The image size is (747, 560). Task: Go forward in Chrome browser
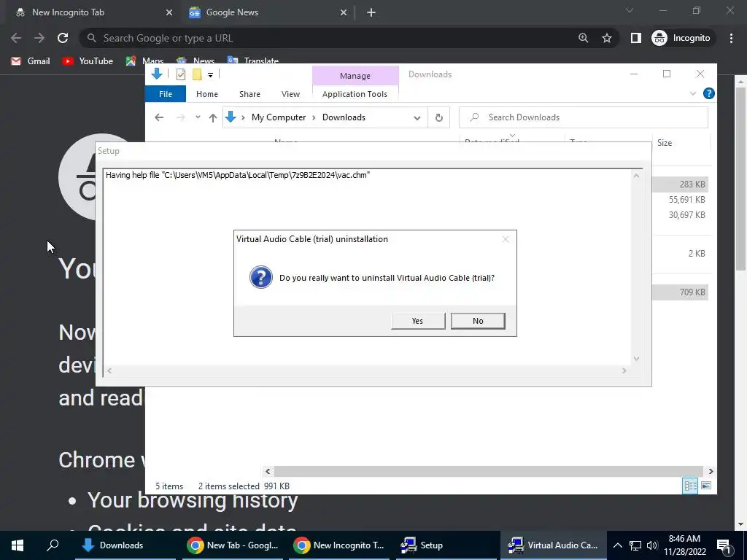click(x=39, y=38)
